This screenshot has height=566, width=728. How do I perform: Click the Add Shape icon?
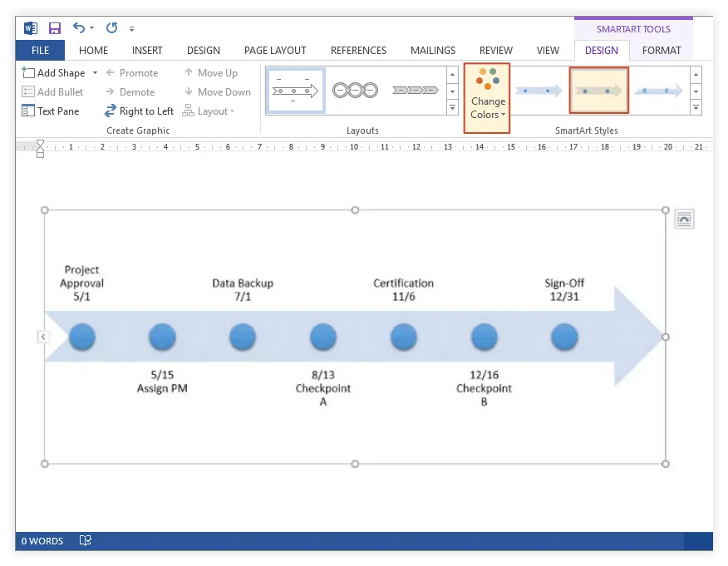(28, 73)
